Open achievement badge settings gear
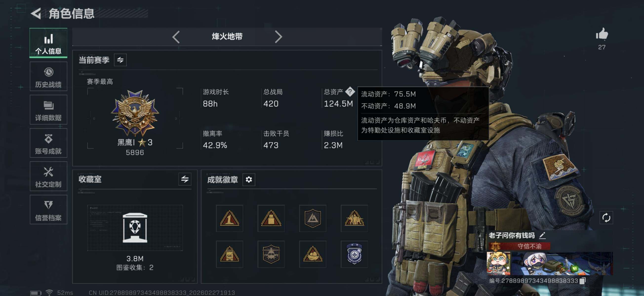This screenshot has width=644, height=296. tap(249, 180)
